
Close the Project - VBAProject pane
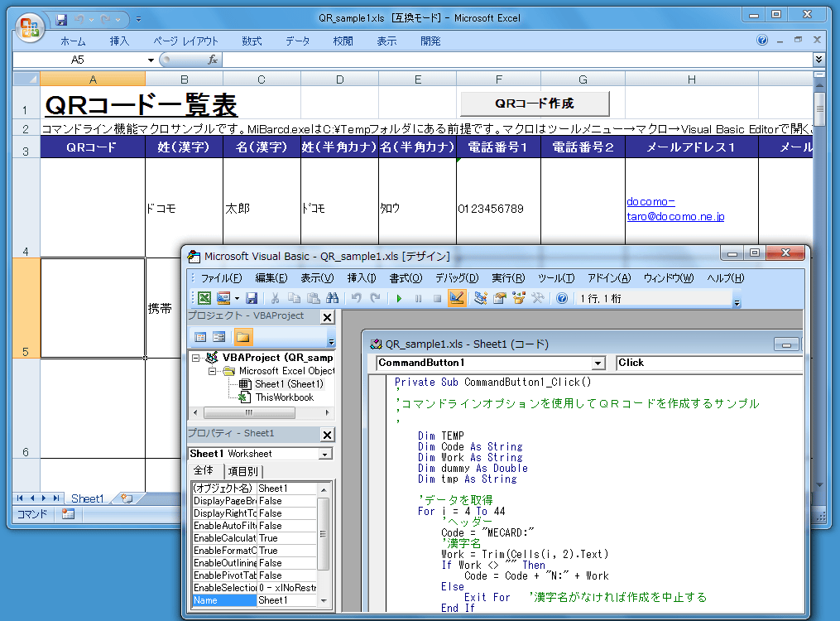[328, 317]
